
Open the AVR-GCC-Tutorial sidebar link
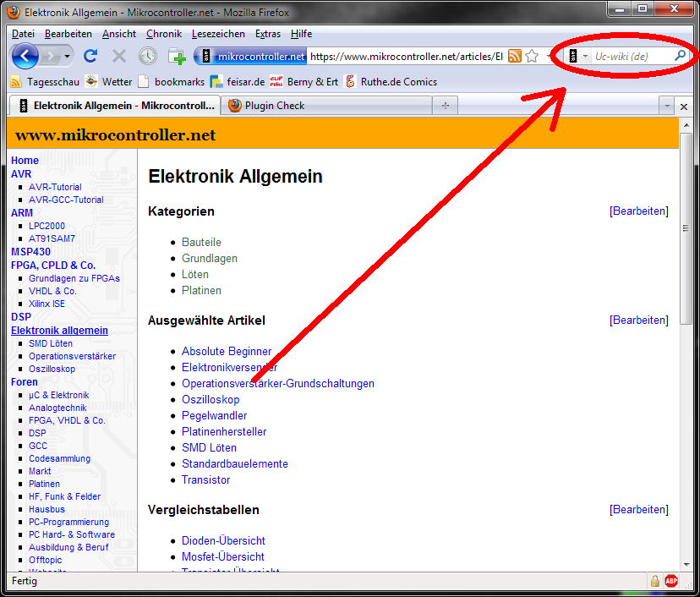(x=66, y=200)
